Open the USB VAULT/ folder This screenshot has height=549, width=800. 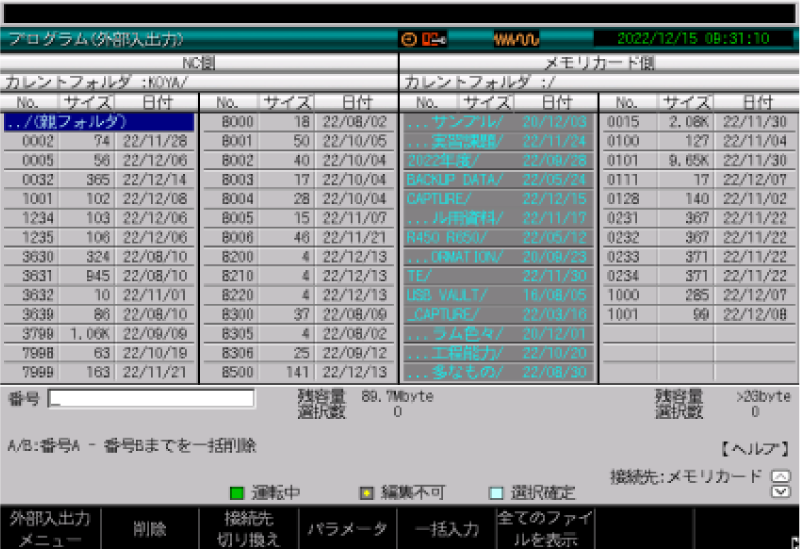[x=498, y=295]
